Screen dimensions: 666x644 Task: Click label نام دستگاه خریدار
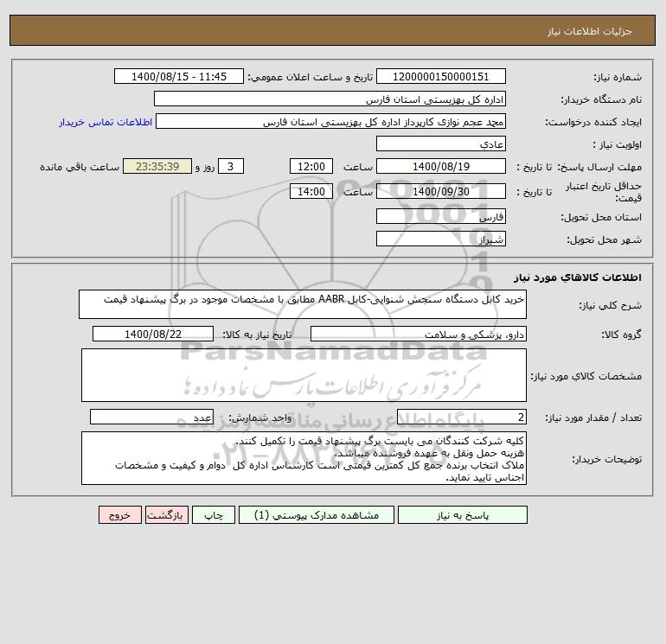point(601,99)
